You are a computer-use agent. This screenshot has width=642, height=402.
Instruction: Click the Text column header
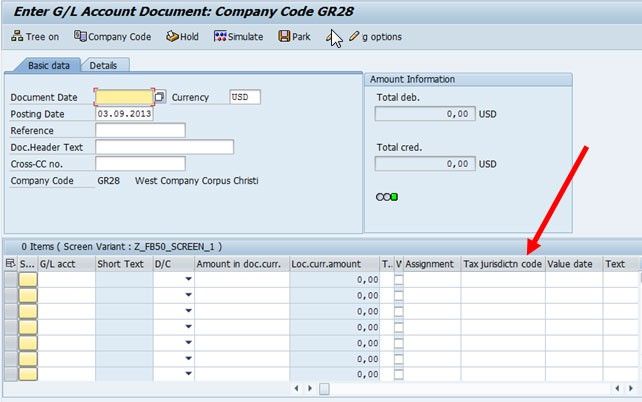click(x=621, y=264)
